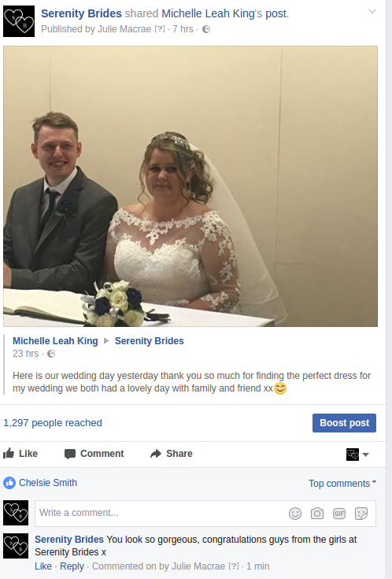Attach a photo using the camera icon
This screenshot has height=579, width=392.
click(317, 514)
